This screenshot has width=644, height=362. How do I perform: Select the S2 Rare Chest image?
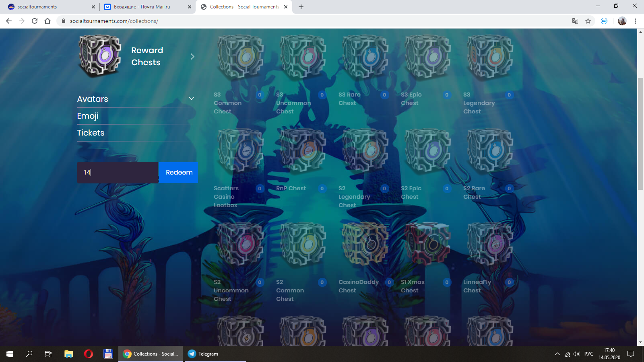490,150
